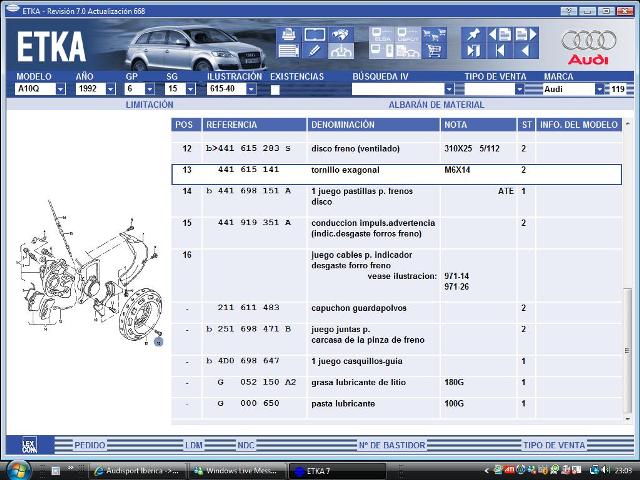Screen dimensions: 640x480
Task: Click the scrollbar down arrow
Action: (x=627, y=419)
